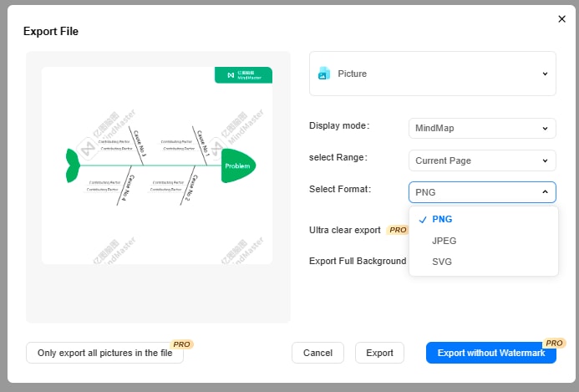Click the Export Full Background label
This screenshot has height=392, width=579.
coord(358,261)
